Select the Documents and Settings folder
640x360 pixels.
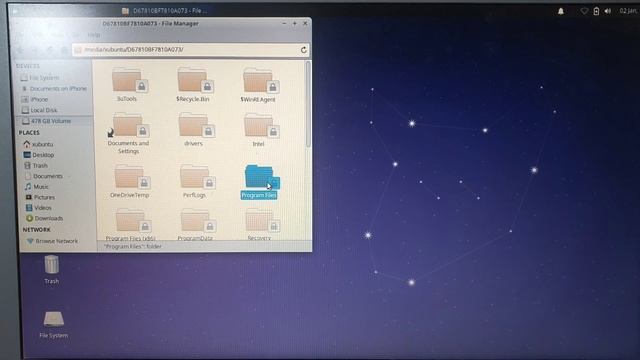[x=128, y=133]
